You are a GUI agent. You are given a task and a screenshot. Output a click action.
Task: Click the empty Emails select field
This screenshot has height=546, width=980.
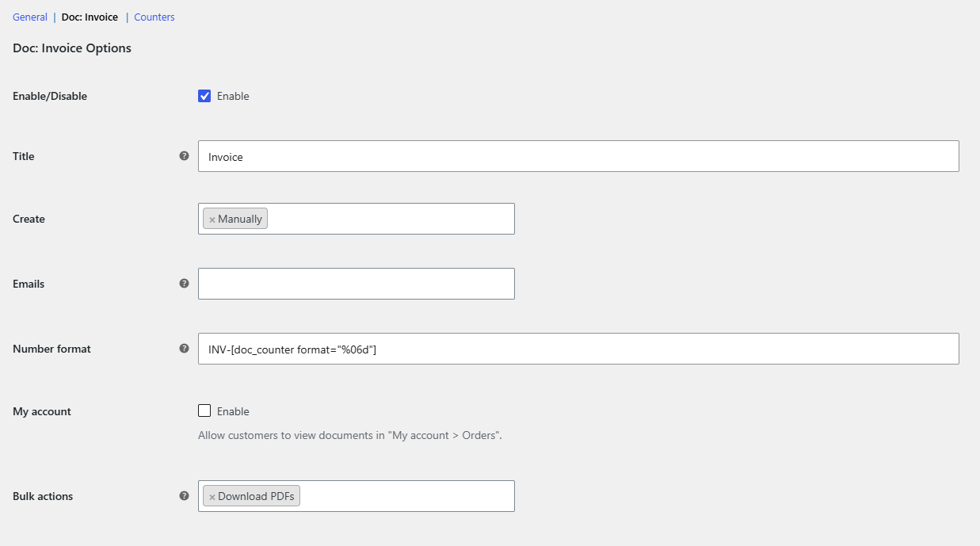[x=357, y=284]
